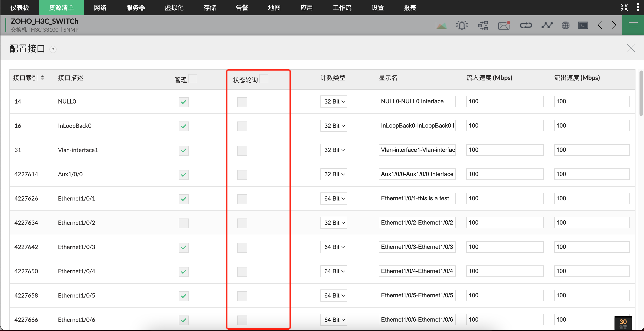This screenshot has height=331, width=644.
Task: Click the vertical scrollbar thumb
Action: 641,93
